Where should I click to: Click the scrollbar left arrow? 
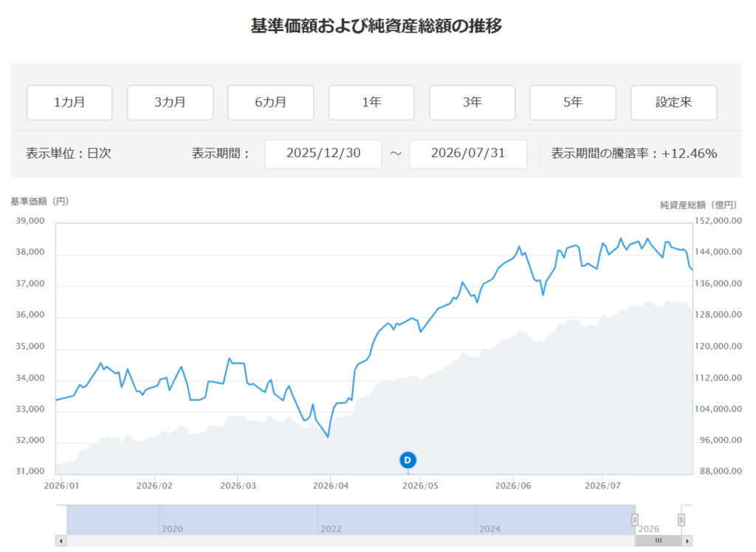pyautogui.click(x=61, y=541)
